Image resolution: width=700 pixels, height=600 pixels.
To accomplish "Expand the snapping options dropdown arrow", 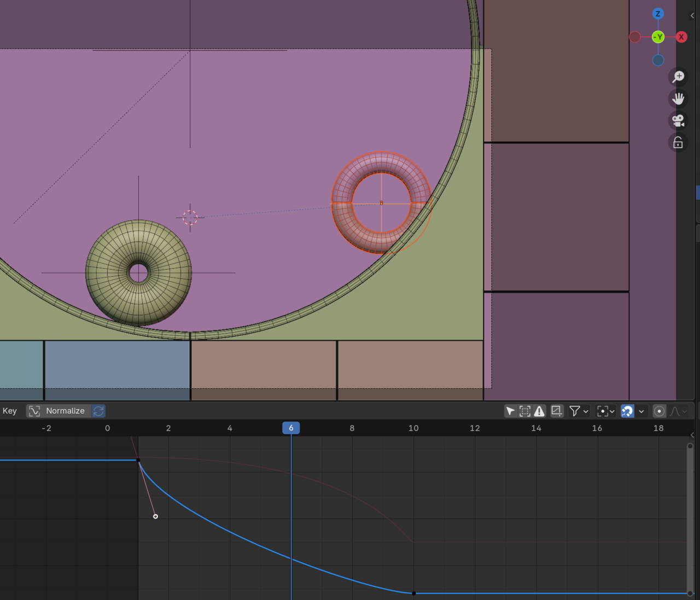I will coord(641,411).
